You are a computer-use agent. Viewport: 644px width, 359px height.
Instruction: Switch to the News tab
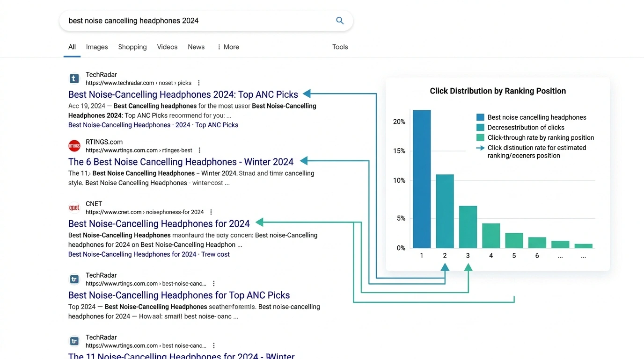pyautogui.click(x=196, y=47)
